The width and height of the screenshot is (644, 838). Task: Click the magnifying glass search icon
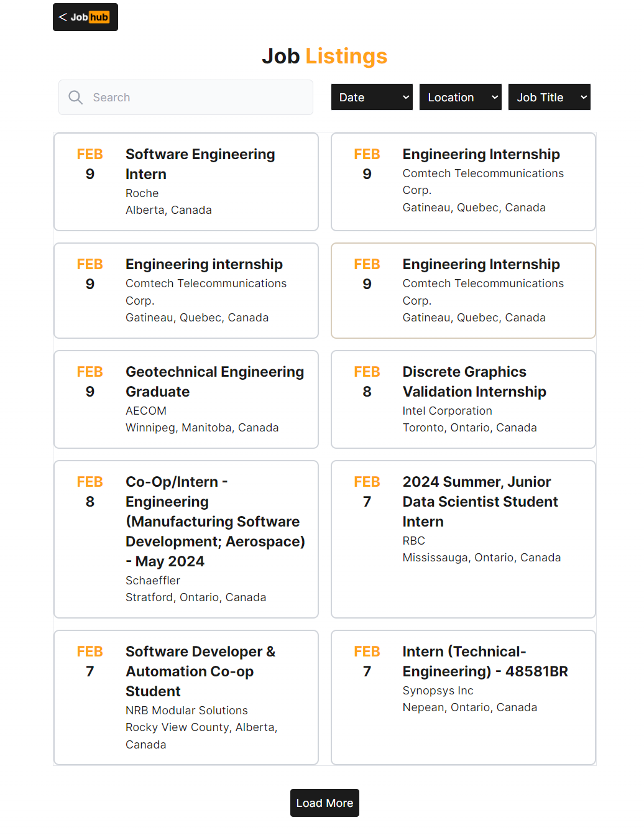tap(76, 98)
